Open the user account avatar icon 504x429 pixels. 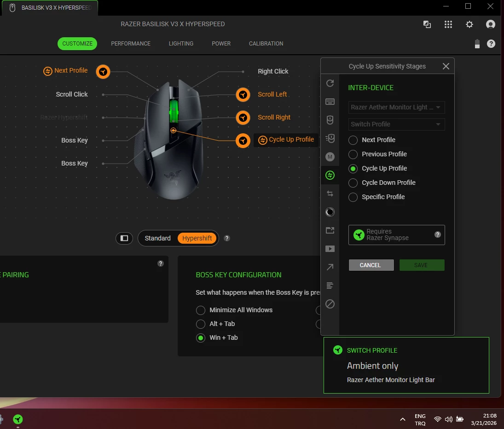(491, 24)
